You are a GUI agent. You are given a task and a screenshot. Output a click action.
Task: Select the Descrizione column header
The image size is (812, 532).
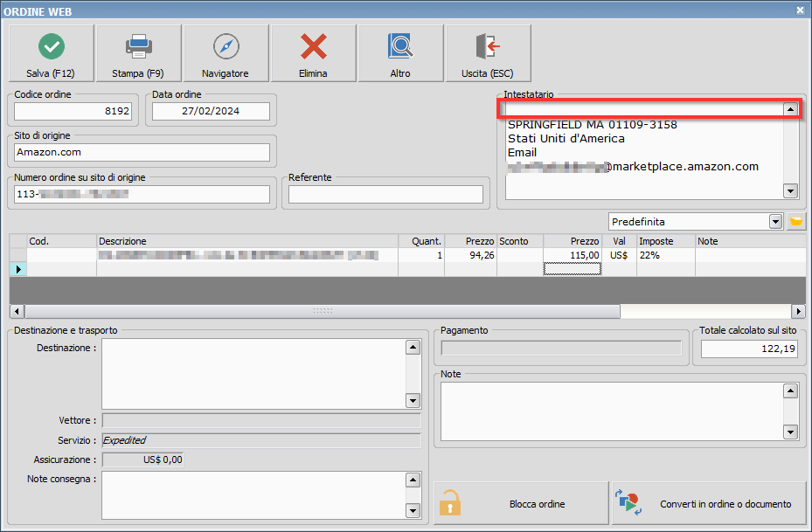click(246, 241)
